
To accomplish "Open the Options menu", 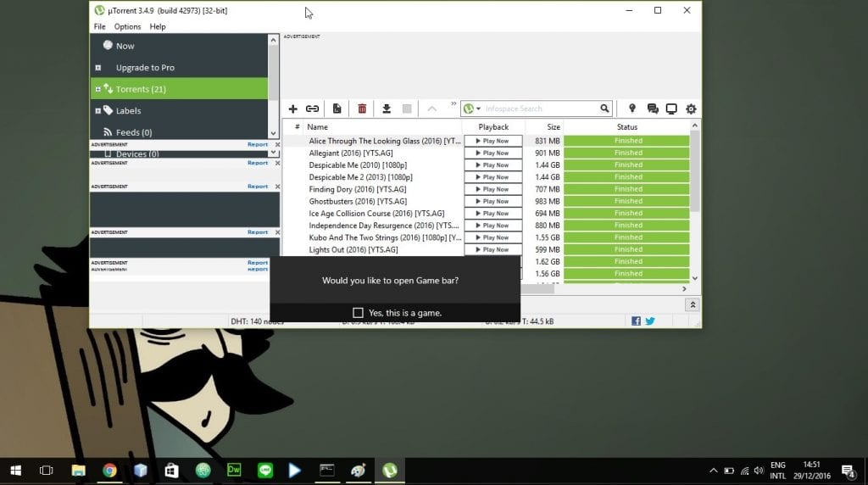I will pos(127,26).
